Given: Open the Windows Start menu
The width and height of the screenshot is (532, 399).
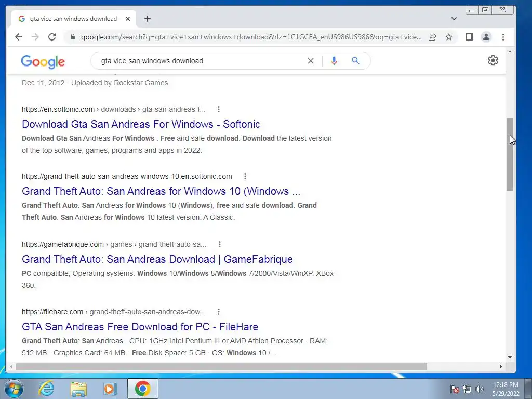Looking at the screenshot, I should tap(14, 389).
